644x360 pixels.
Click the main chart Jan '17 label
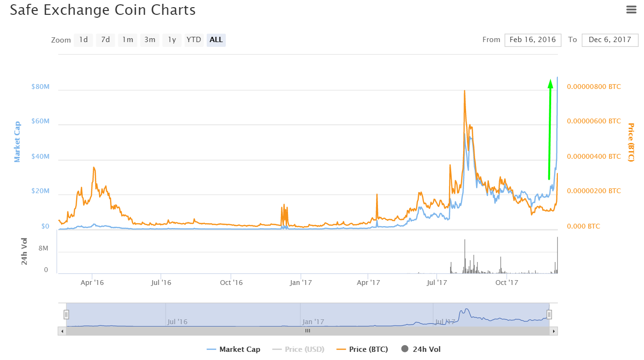point(301,283)
